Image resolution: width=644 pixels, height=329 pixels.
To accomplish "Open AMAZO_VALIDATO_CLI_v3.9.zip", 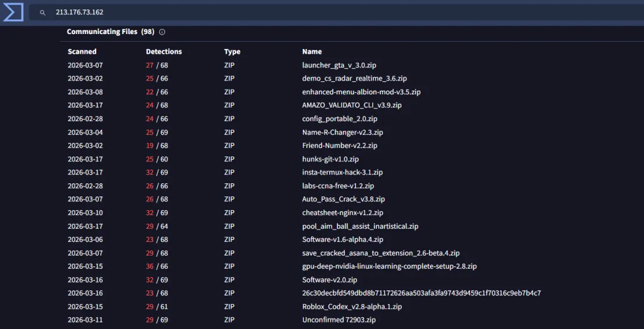I will click(x=352, y=105).
